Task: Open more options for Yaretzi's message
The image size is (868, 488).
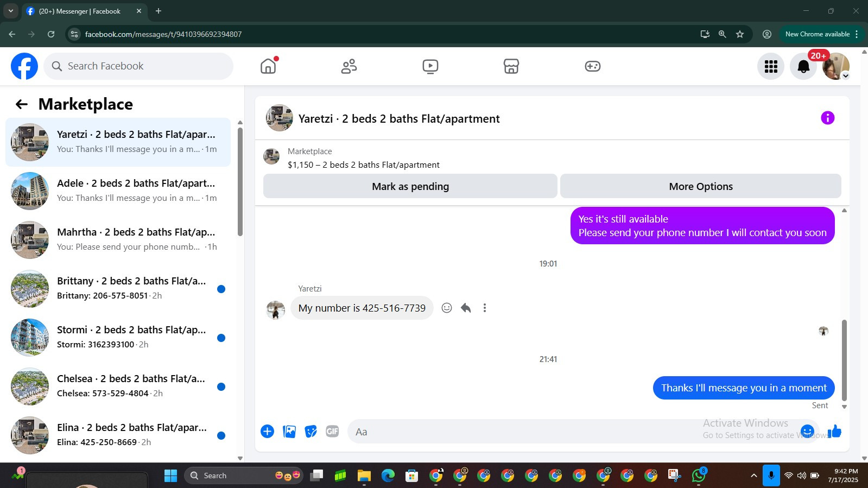Action: [485, 308]
